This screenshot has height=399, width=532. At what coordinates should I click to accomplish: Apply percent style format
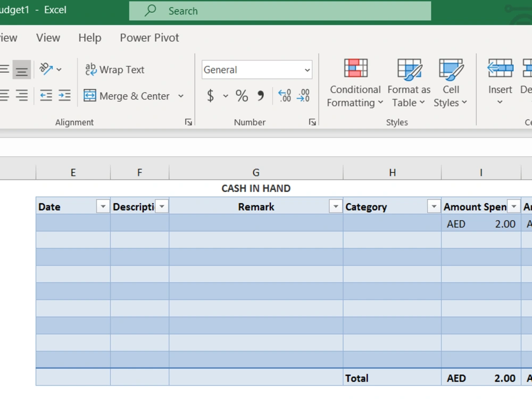coord(242,96)
